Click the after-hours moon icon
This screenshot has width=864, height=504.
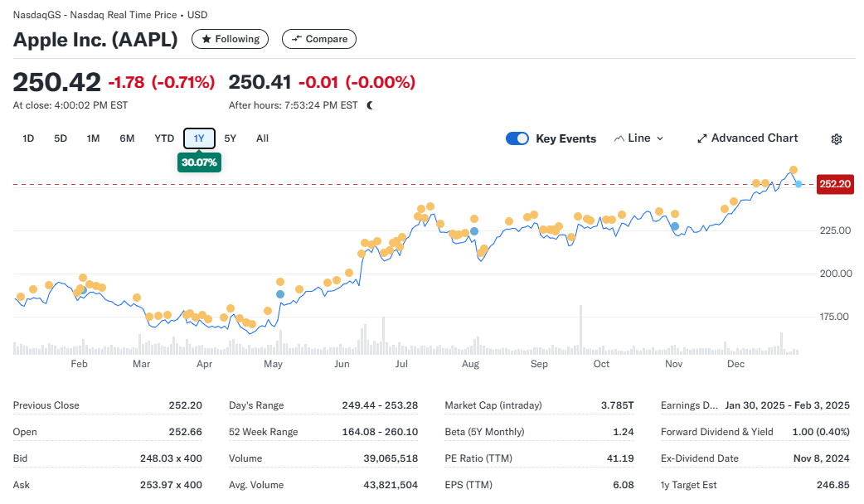[370, 105]
